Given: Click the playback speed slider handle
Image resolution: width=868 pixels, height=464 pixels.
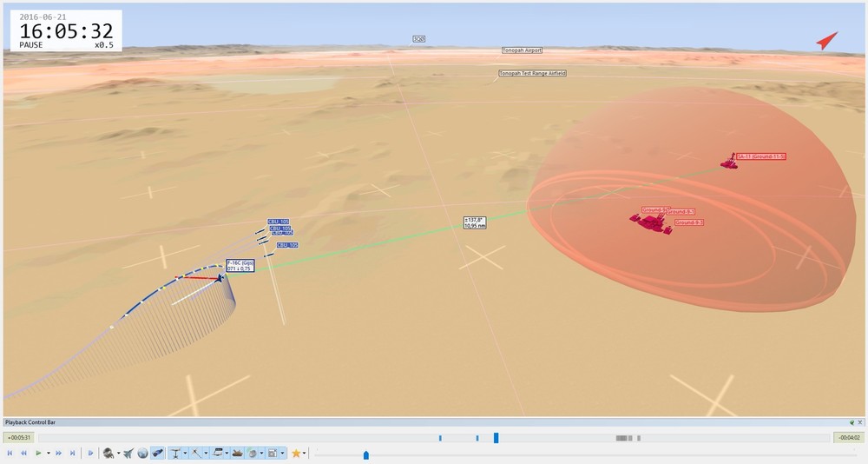Looking at the screenshot, I should [366, 455].
